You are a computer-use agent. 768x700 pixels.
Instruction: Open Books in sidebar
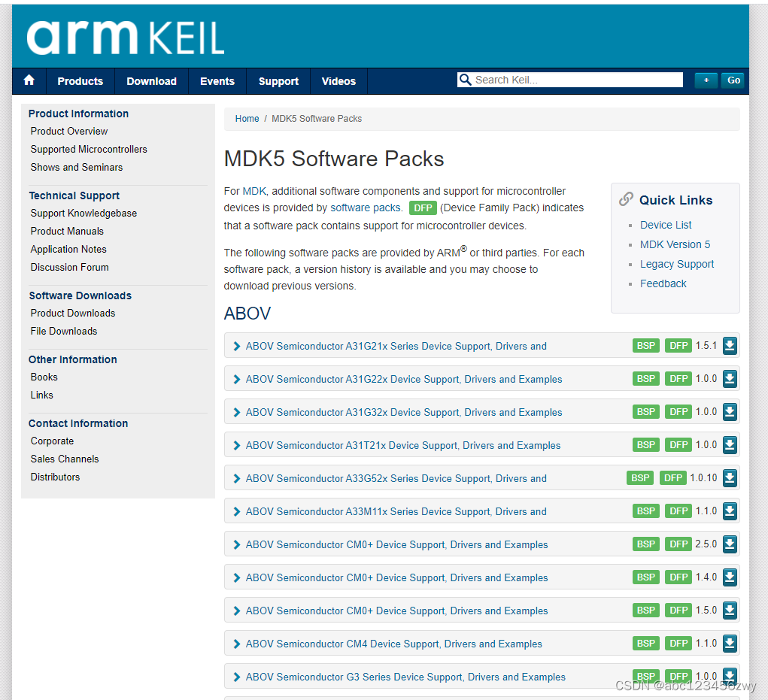tap(44, 377)
